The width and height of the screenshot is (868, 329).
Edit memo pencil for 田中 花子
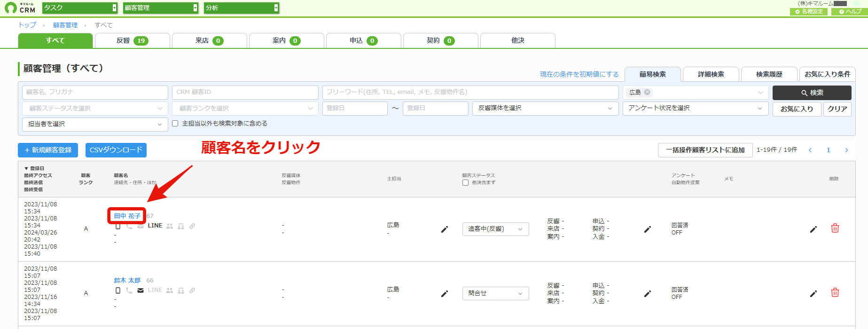coord(813,229)
